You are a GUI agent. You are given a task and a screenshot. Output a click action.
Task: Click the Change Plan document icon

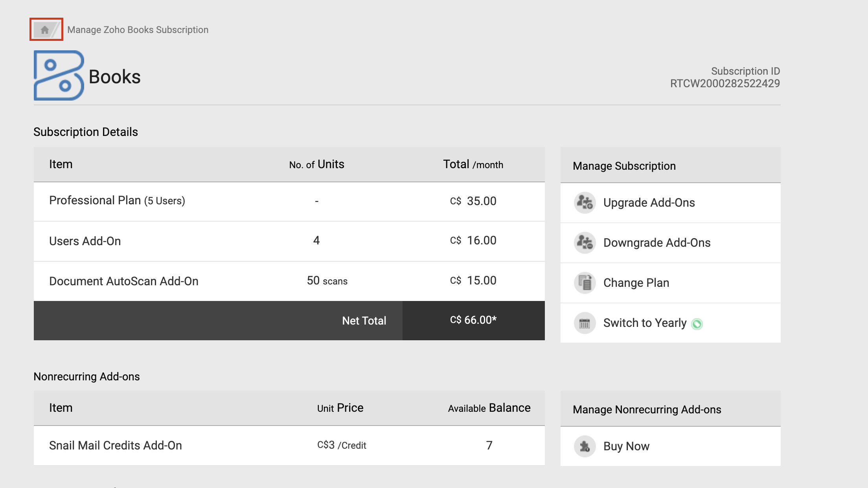point(585,283)
